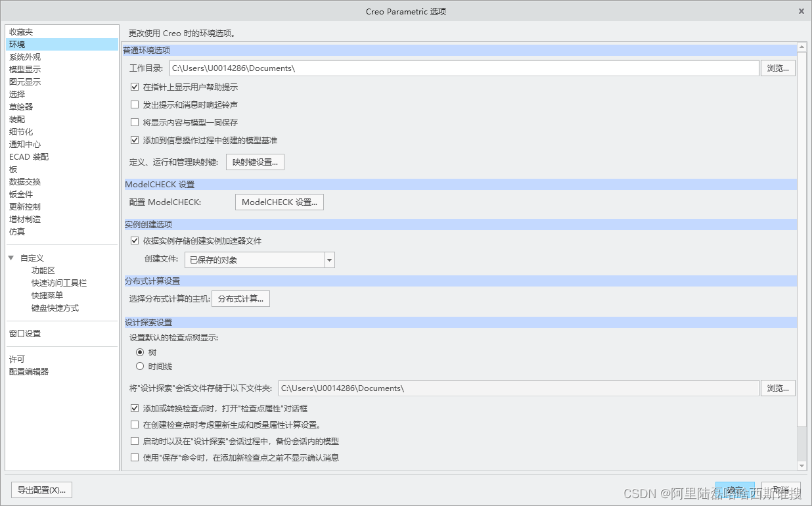
Task: Click the 设计探索 session folder path field
Action: [518, 388]
